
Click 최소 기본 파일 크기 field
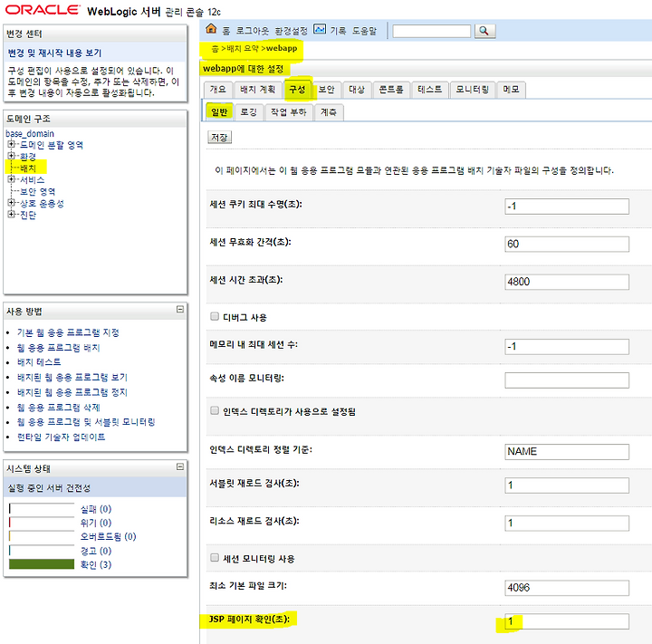567,588
